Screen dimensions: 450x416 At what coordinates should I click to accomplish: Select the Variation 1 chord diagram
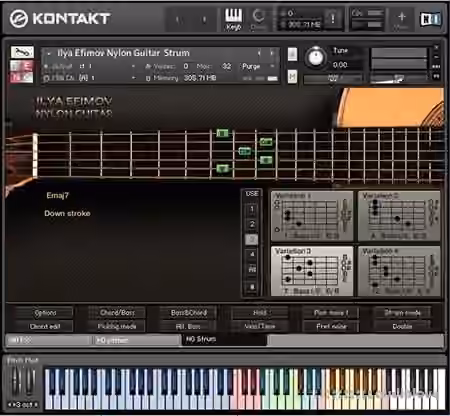click(312, 216)
